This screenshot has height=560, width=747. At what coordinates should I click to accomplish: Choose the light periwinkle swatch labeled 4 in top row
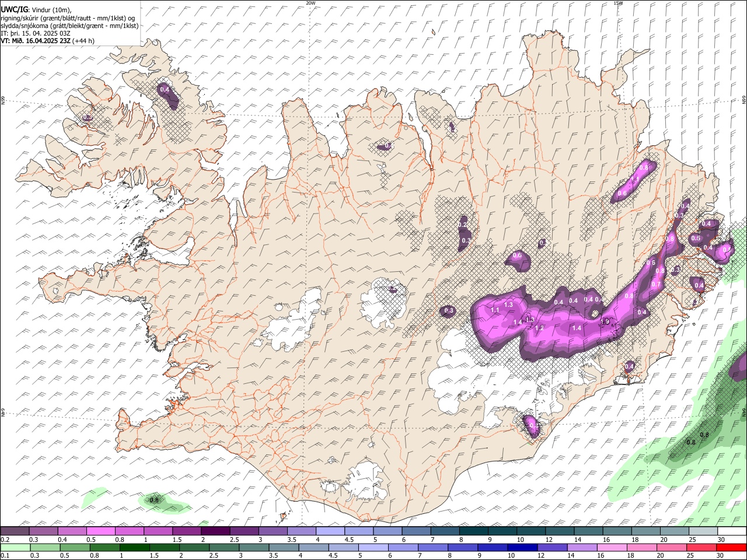330,531
